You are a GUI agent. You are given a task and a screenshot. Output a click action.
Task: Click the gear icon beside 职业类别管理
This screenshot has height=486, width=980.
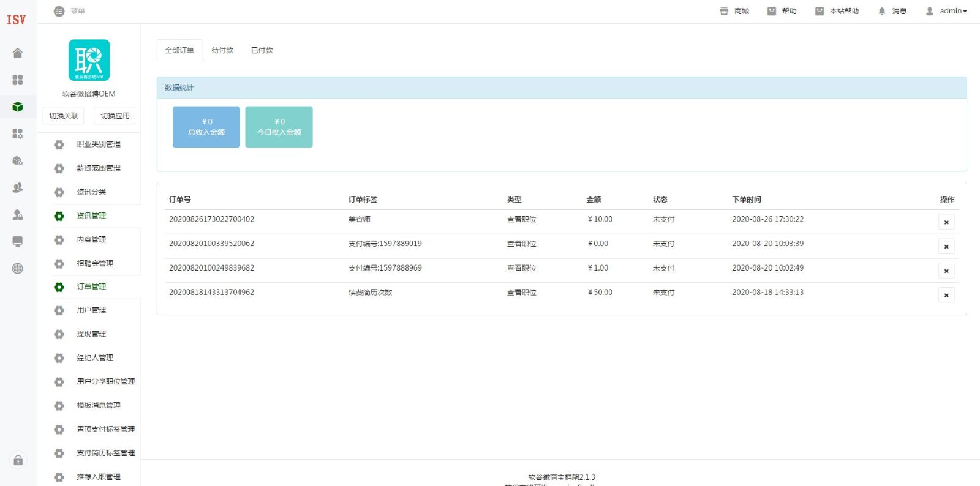pyautogui.click(x=59, y=144)
